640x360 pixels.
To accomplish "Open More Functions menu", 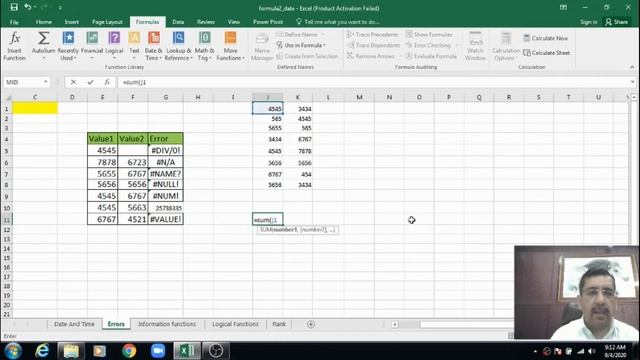I will (231, 46).
